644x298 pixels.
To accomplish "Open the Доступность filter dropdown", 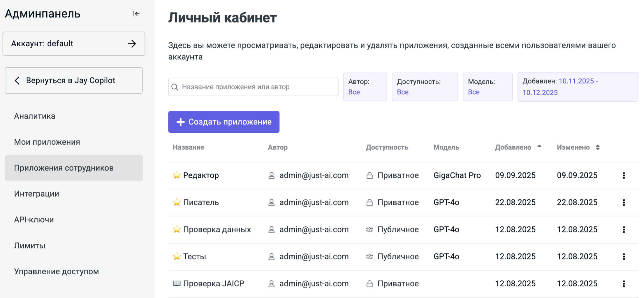I will coord(425,87).
